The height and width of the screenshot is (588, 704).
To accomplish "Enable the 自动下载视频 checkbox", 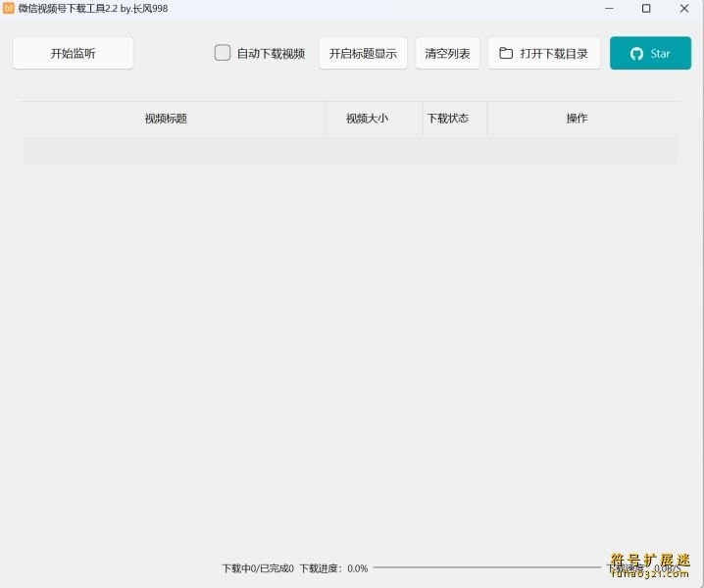I will tap(223, 53).
